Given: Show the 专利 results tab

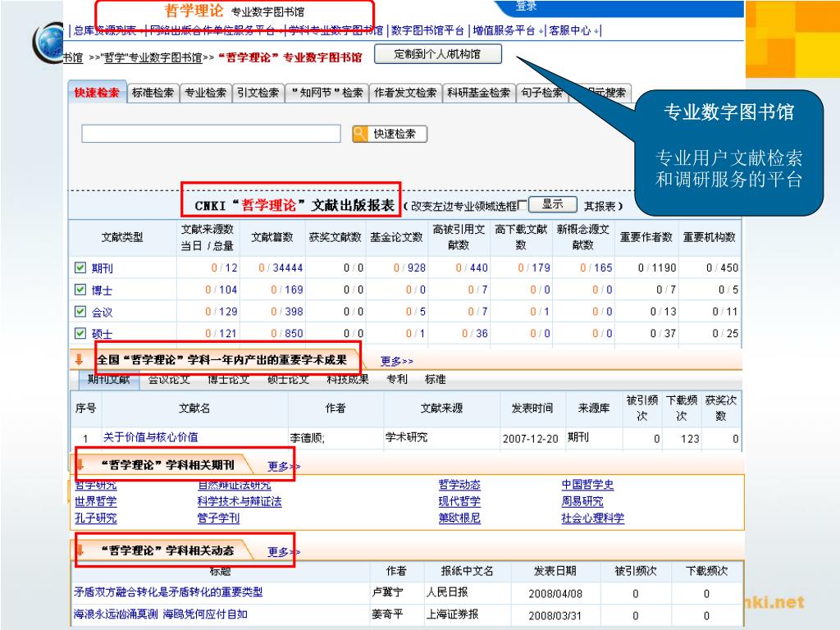Looking at the screenshot, I should coord(397,379).
